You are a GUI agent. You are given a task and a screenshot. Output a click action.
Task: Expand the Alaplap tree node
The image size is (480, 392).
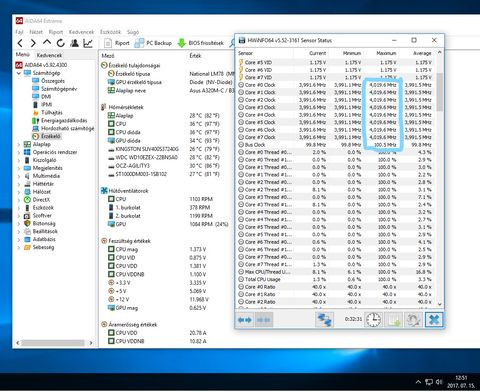19,144
